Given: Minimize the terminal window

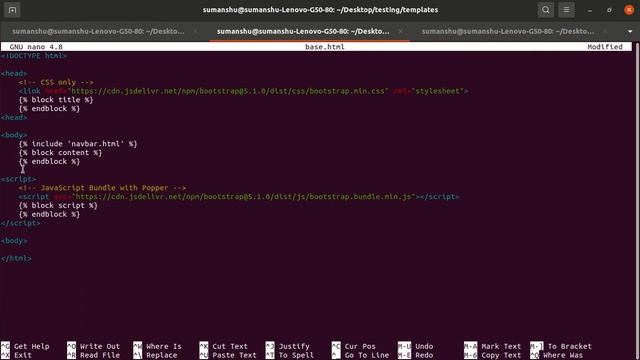Looking at the screenshot, I should point(590,10).
